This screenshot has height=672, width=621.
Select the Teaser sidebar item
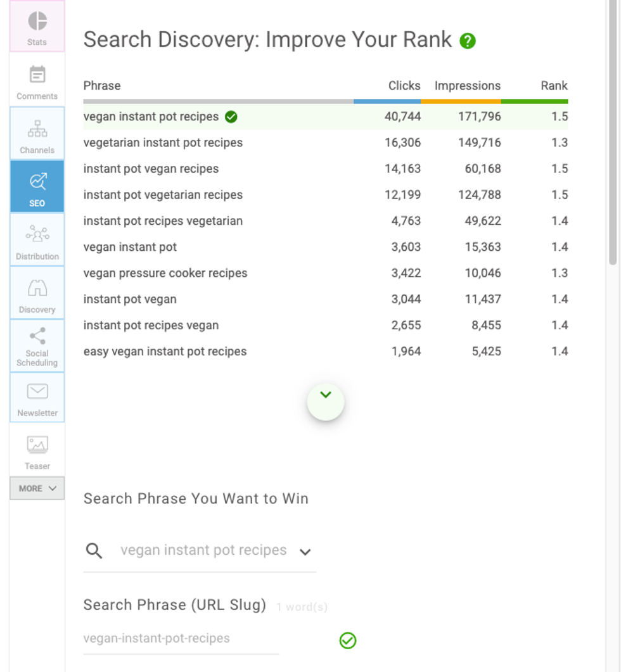coord(37,451)
